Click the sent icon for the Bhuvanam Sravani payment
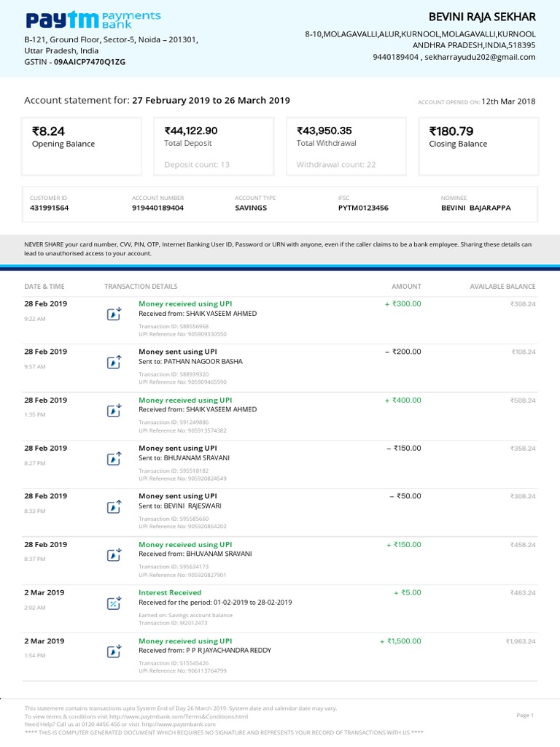 pyautogui.click(x=114, y=459)
